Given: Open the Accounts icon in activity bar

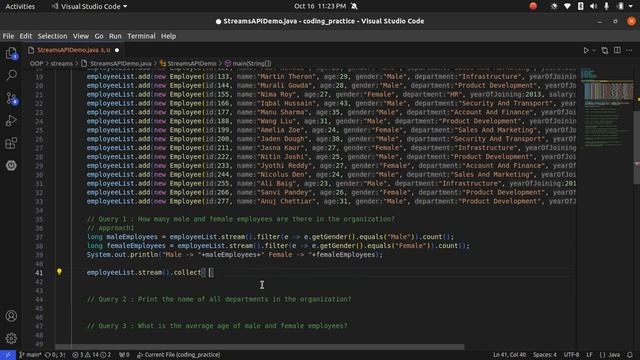Looking at the screenshot, I should coord(11,316).
